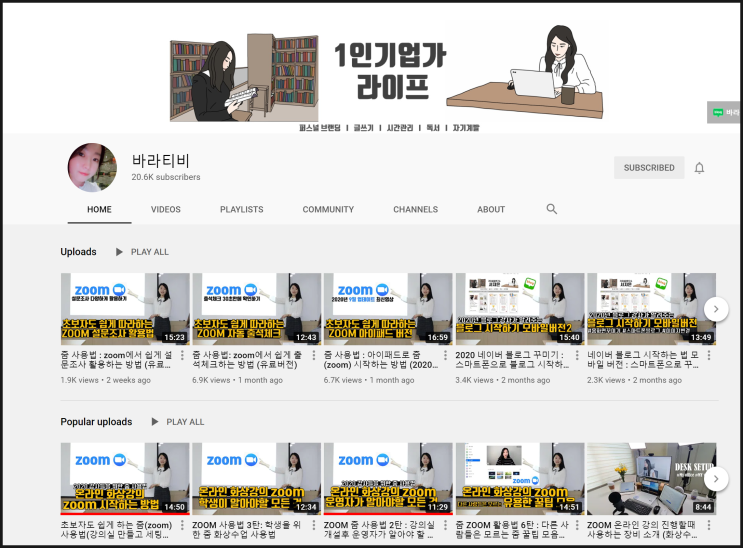Open the 12:43 zoom attendance video thumbnail
This screenshot has height=548, width=743.
[257, 309]
